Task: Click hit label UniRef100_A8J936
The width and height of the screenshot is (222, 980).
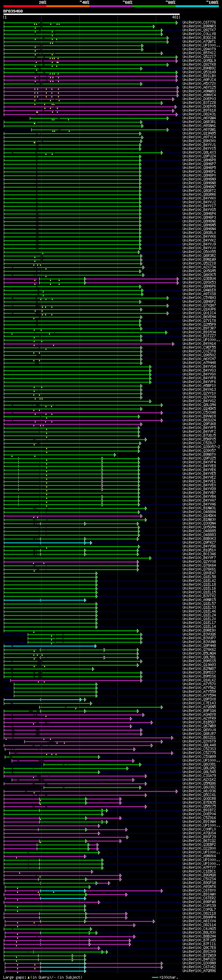Action: [x=199, y=791]
